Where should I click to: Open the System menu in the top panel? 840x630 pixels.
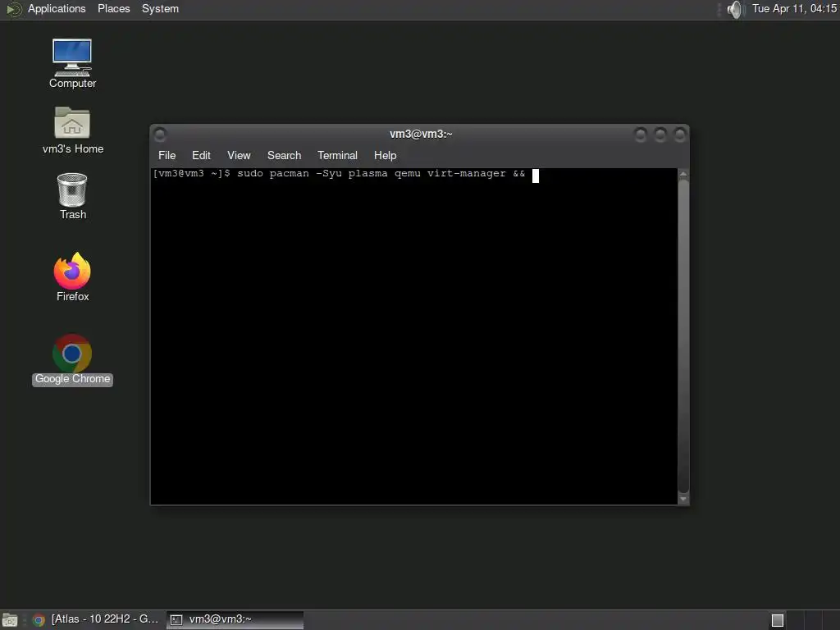160,8
